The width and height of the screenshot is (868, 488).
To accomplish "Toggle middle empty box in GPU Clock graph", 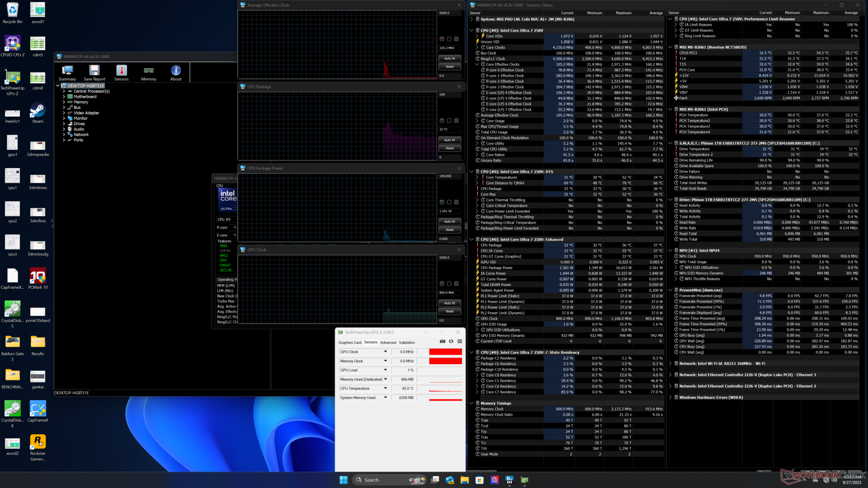I will (x=449, y=284).
